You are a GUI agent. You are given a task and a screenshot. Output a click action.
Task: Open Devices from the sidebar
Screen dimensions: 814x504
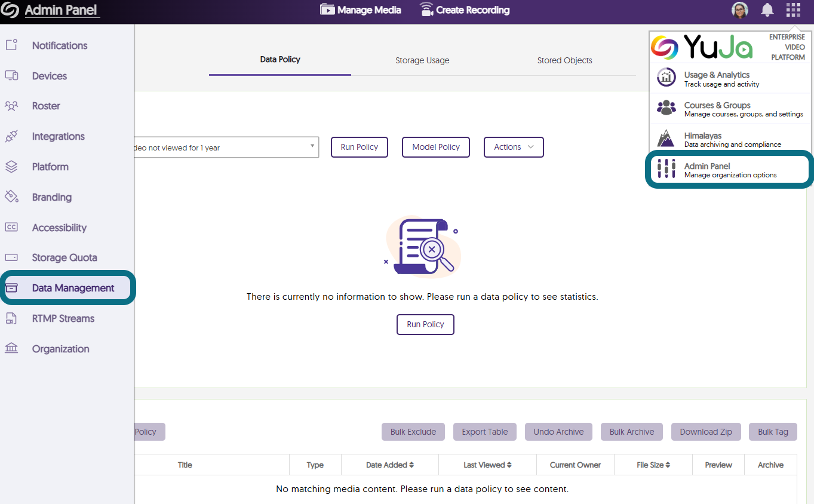point(49,76)
